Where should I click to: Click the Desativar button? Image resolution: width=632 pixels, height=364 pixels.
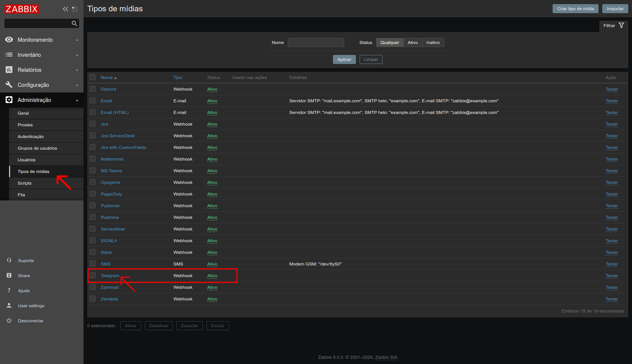159,326
